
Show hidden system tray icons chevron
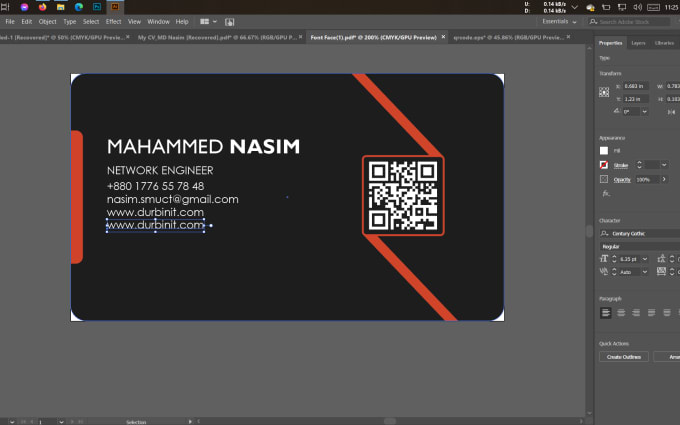tap(575, 7)
